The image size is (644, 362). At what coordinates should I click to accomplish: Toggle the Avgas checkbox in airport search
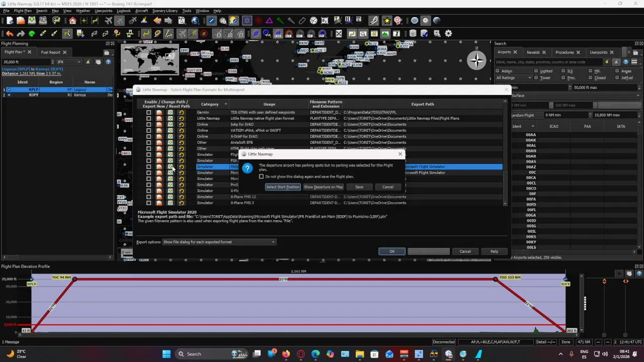(x=617, y=71)
